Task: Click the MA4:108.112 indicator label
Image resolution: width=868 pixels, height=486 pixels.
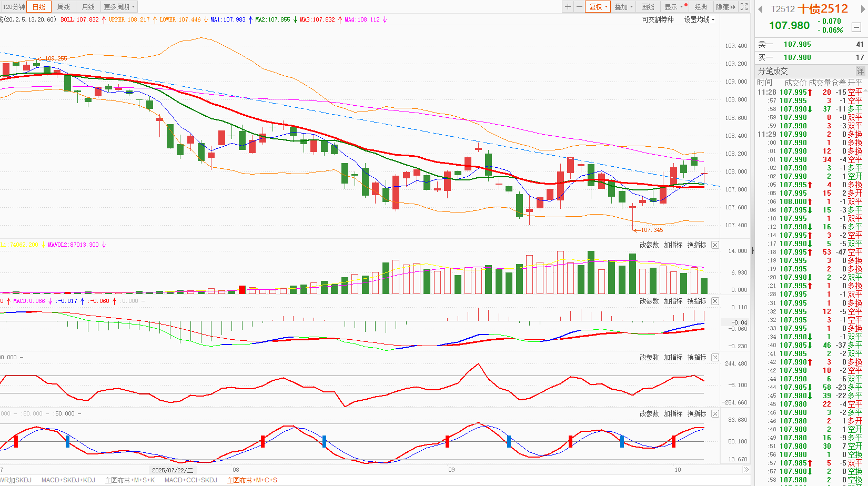Action: pos(362,19)
